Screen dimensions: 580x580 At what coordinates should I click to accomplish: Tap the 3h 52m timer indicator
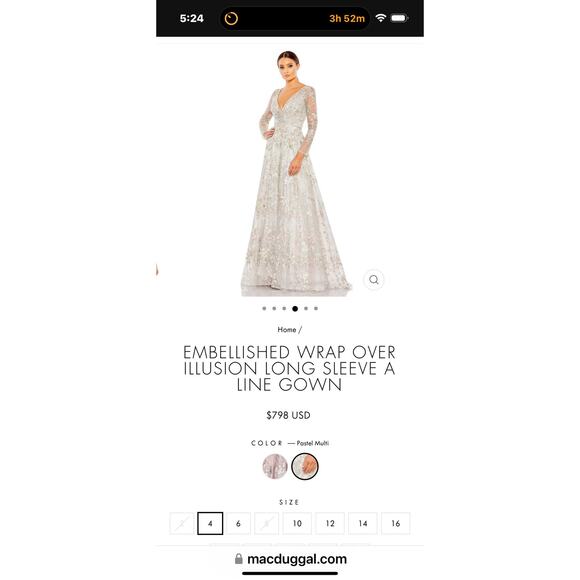coord(347,18)
